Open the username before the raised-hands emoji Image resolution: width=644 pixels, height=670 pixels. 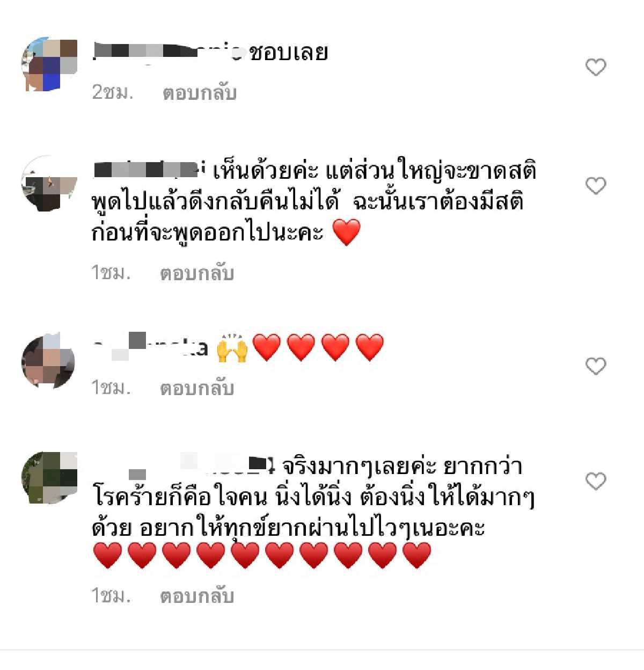click(150, 347)
